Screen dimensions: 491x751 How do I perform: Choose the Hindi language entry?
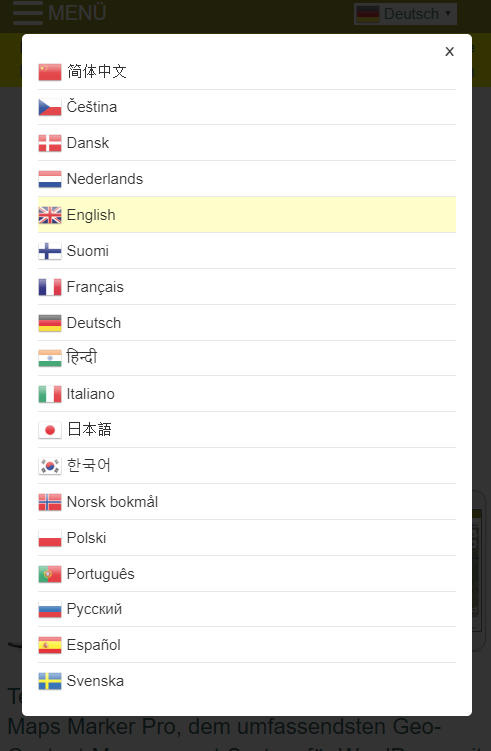click(x=247, y=358)
